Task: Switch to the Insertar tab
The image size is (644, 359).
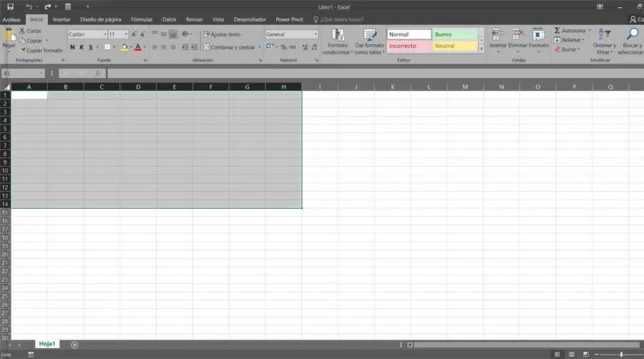Action: click(62, 19)
